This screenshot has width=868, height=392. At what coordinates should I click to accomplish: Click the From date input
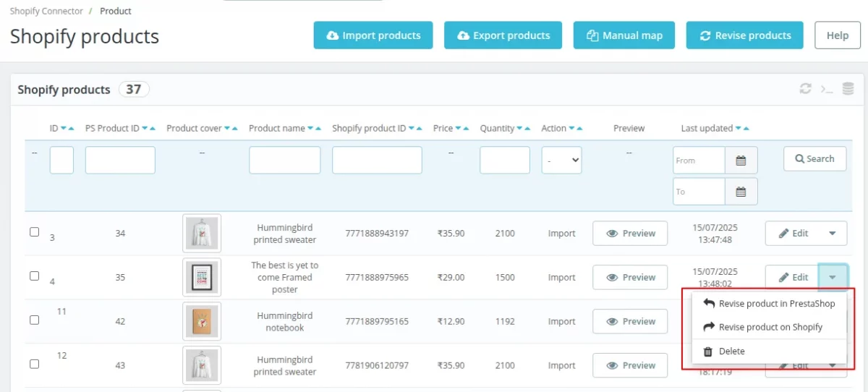pos(699,161)
